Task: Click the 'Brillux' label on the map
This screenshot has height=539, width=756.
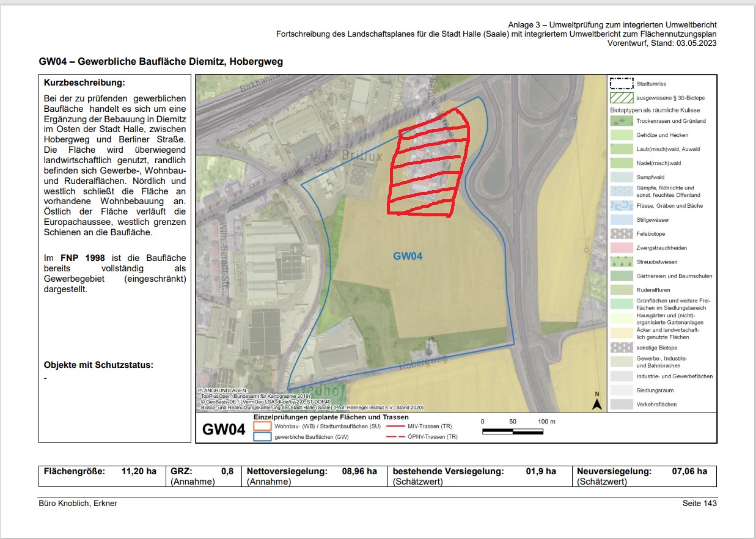Action: 362,156
